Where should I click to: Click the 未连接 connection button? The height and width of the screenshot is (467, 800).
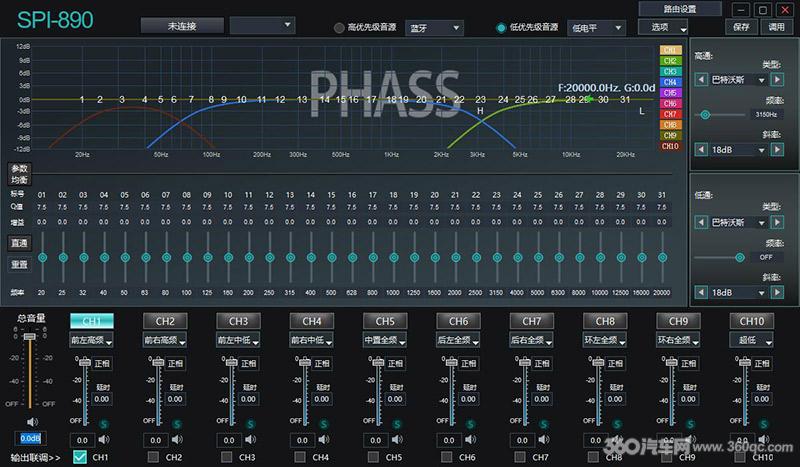pos(182,26)
